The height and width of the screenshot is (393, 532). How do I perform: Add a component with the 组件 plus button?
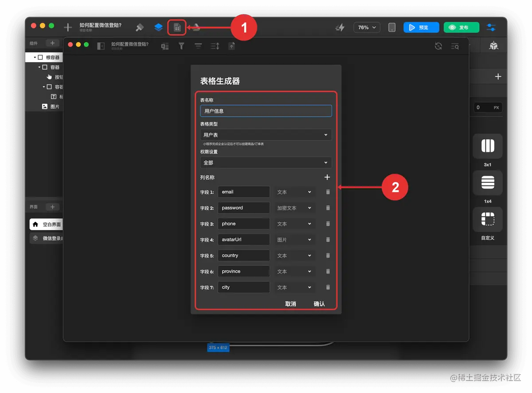[52, 43]
